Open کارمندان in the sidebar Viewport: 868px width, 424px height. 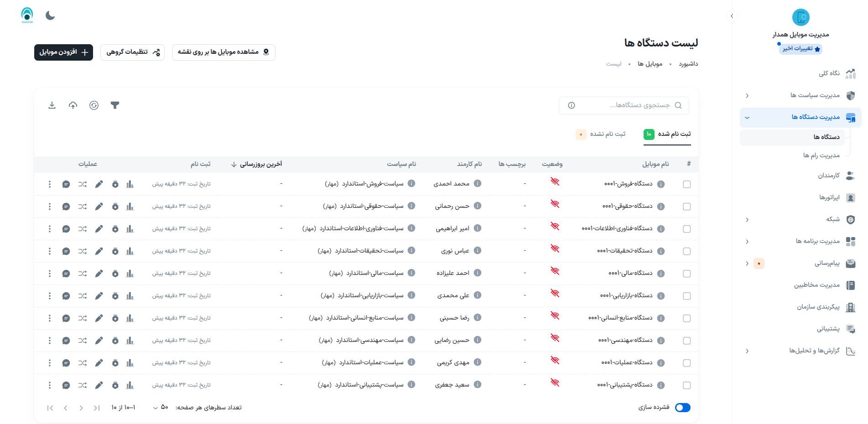[828, 176]
